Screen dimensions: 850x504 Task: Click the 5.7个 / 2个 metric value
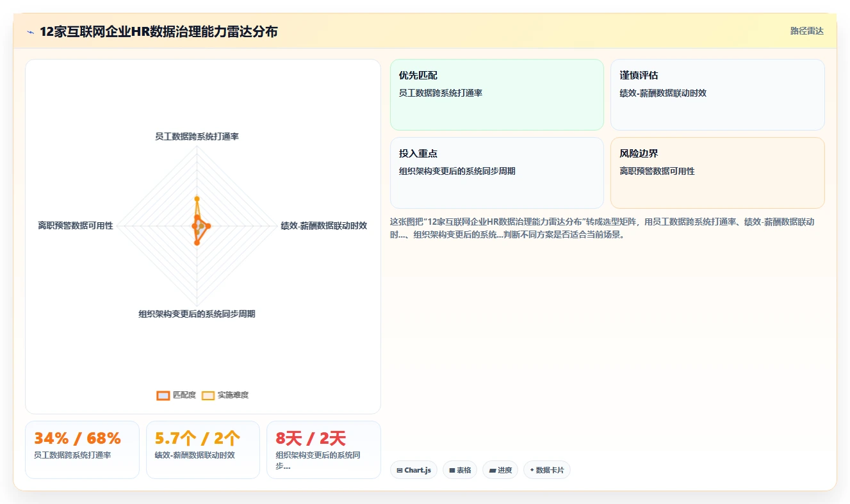point(198,439)
